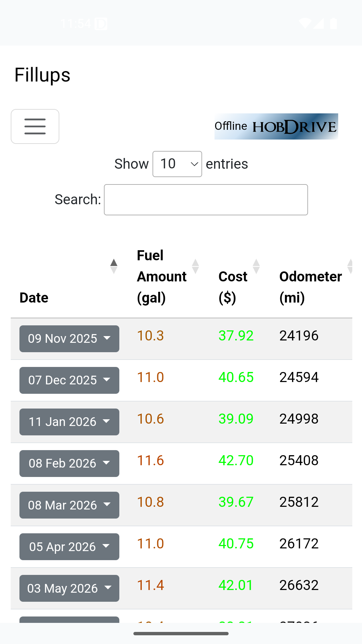Image resolution: width=362 pixels, height=644 pixels.
Task: Select the 37.92 cost value
Action: coord(236,336)
